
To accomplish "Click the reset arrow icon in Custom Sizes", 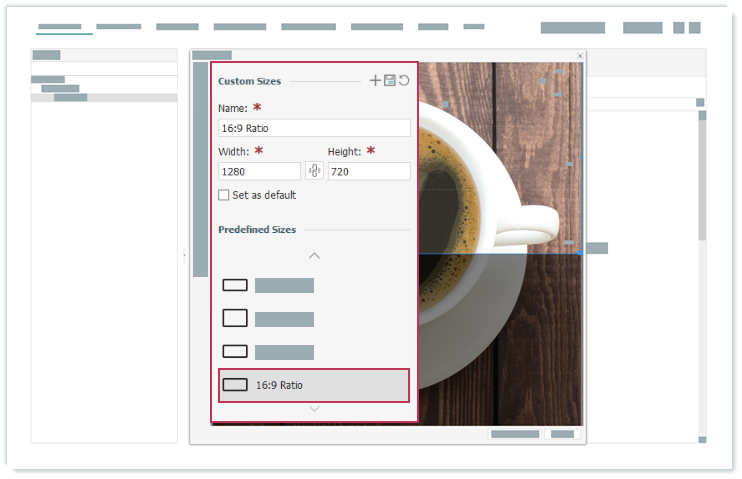I will [x=404, y=81].
